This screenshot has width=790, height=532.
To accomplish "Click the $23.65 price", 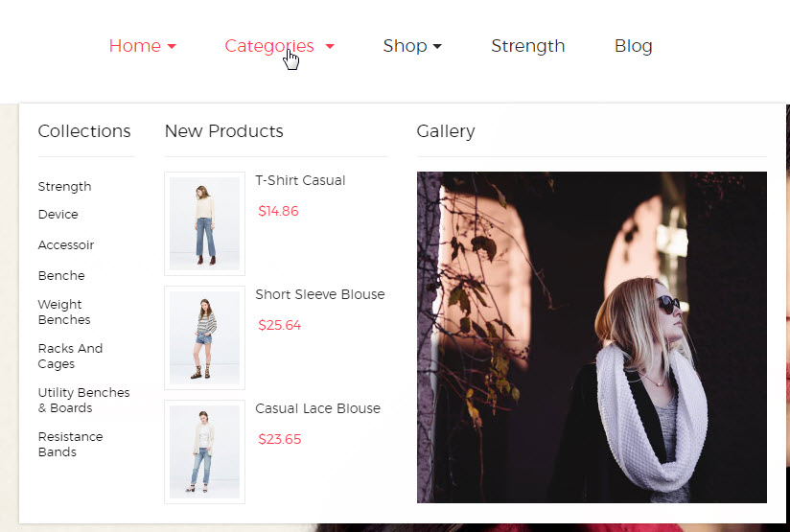I will pyautogui.click(x=280, y=439).
